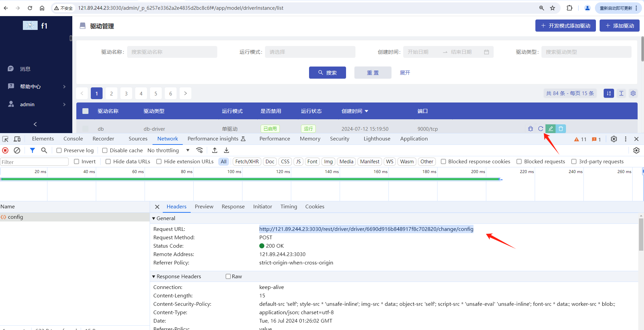Click the 添加驱动 button

pos(619,26)
